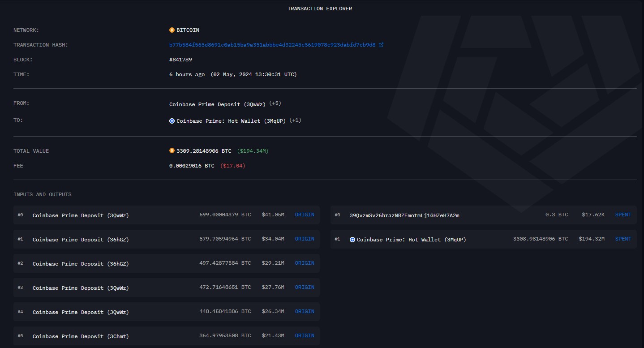Click the Bitcoin icon next to total value
Screen dimensions: 644x348
point(172,151)
